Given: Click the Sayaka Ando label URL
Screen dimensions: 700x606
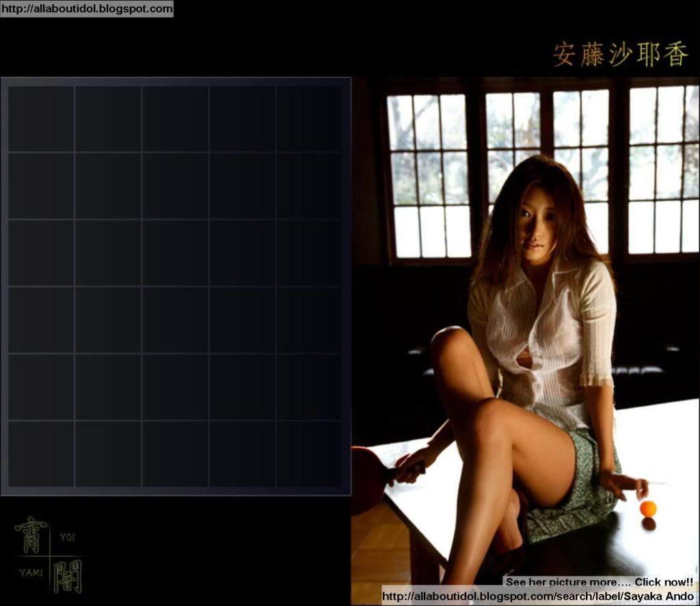Looking at the screenshot, I should 538,596.
